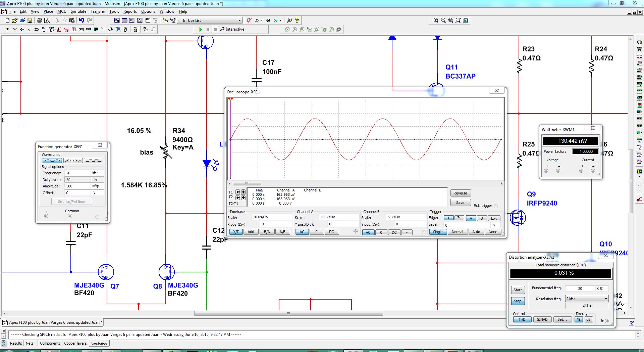Change function generator amplitude unit mVp

click(97, 186)
